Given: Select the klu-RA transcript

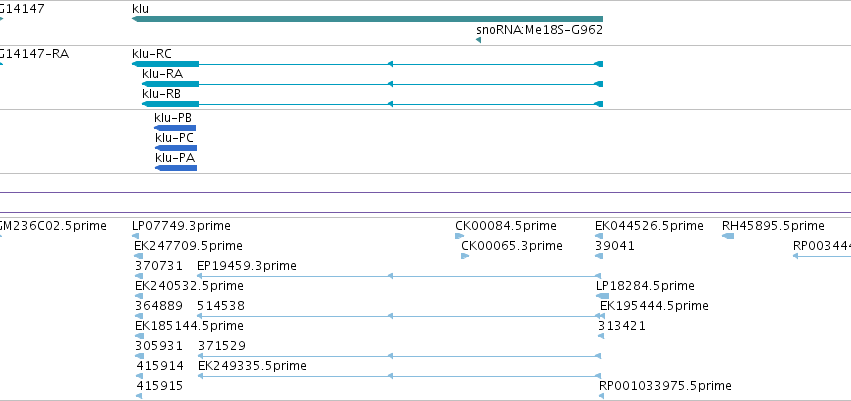Looking at the screenshot, I should coord(372,84).
